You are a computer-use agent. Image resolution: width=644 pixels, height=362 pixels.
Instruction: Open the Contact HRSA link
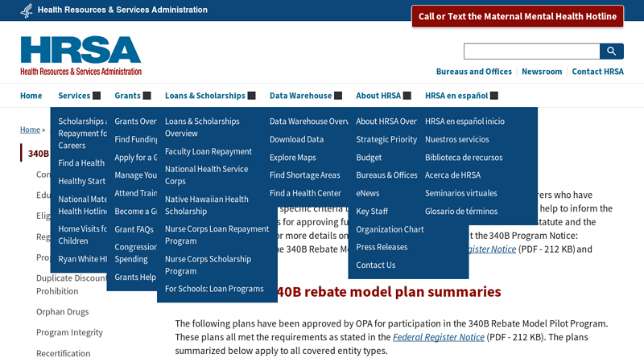click(x=597, y=72)
